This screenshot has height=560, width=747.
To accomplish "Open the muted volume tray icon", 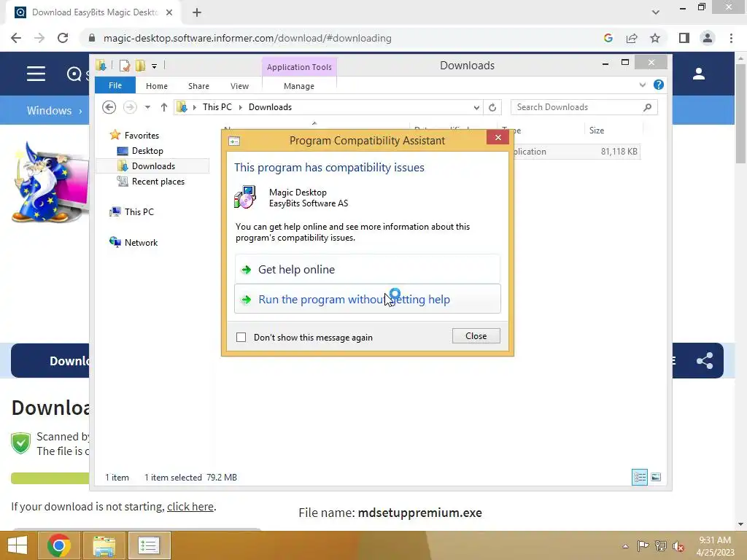I will pos(678,545).
